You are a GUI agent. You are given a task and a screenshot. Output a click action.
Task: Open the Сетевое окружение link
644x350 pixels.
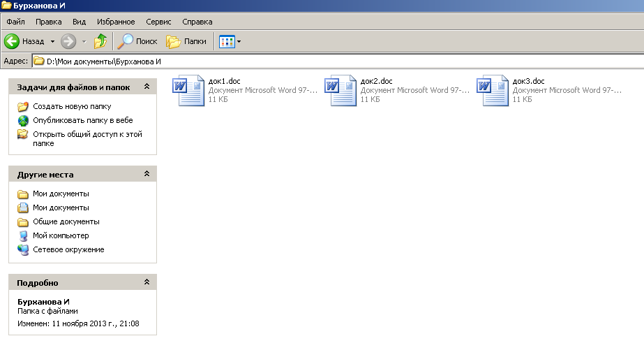(68, 249)
